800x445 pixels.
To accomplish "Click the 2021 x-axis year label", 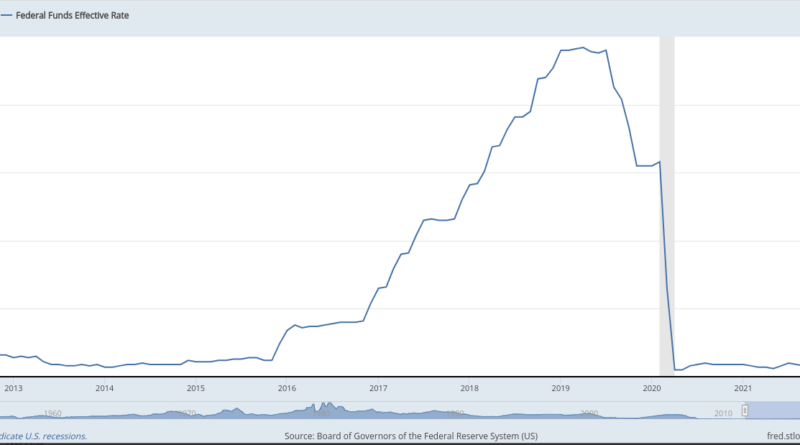I will coord(743,389).
